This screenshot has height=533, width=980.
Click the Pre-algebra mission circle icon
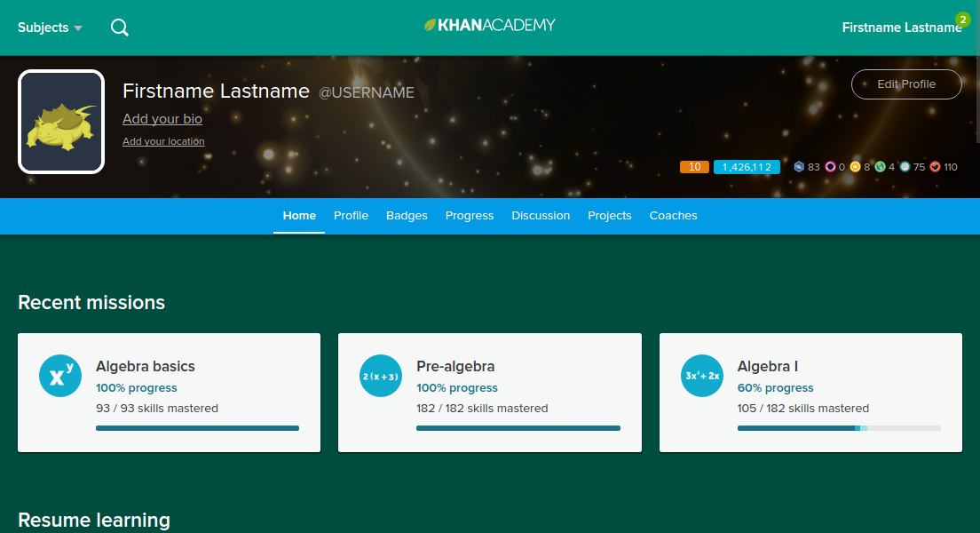coord(380,375)
